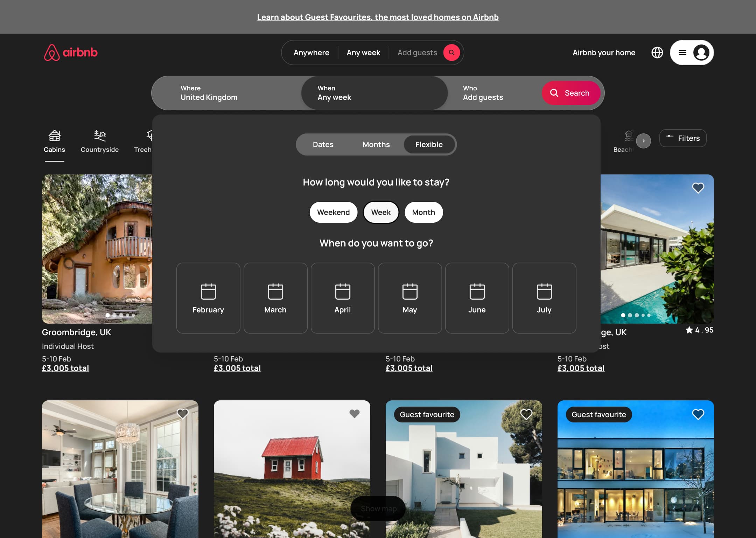Choose the June calendar card

click(x=477, y=298)
